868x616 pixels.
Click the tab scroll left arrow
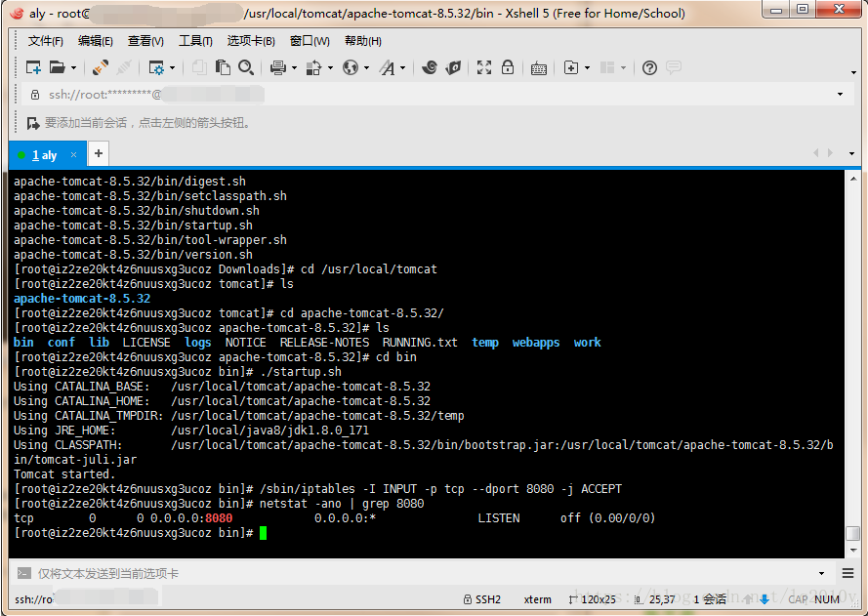pyautogui.click(x=815, y=152)
